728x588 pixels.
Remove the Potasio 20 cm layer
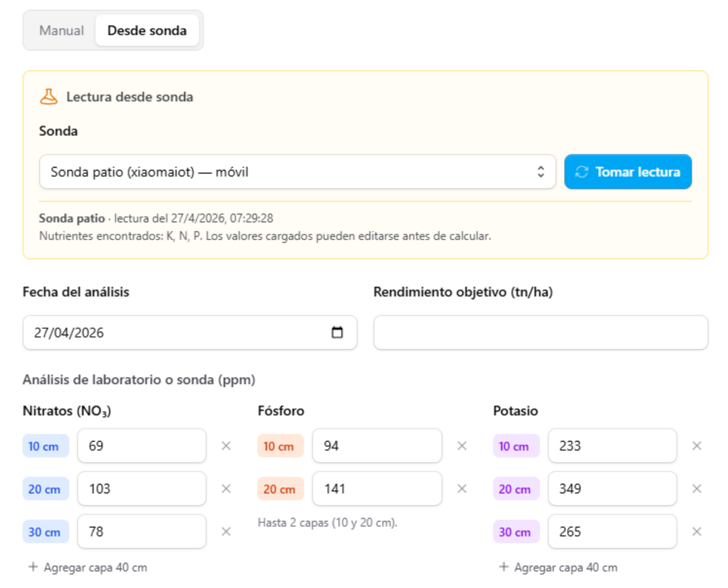point(697,489)
